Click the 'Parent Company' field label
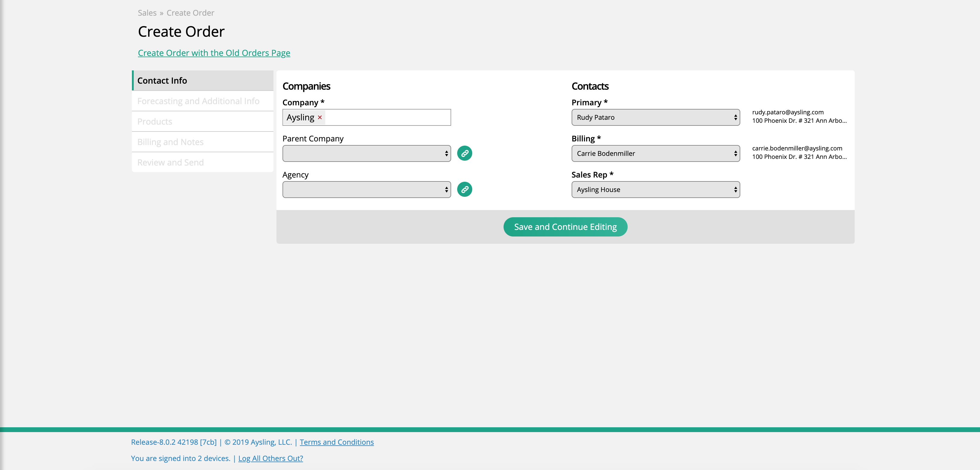980x470 pixels. pos(313,139)
